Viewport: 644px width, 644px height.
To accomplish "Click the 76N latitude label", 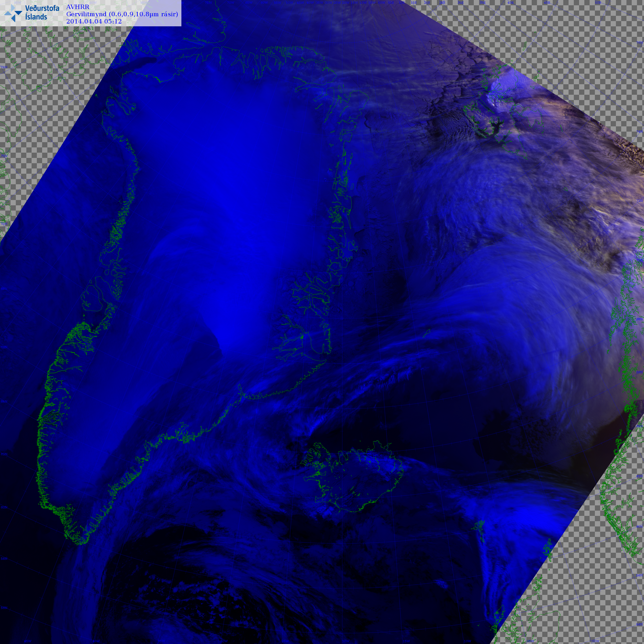I will click(639, 43).
